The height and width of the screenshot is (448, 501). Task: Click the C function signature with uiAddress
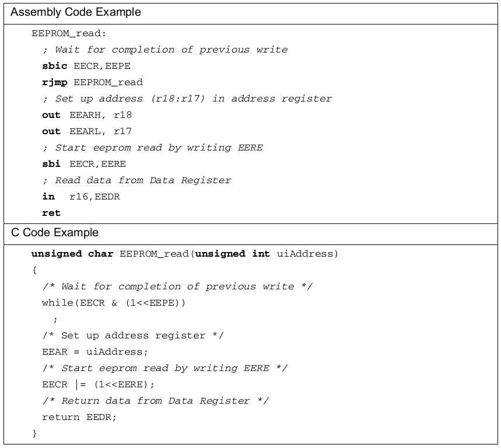point(185,254)
